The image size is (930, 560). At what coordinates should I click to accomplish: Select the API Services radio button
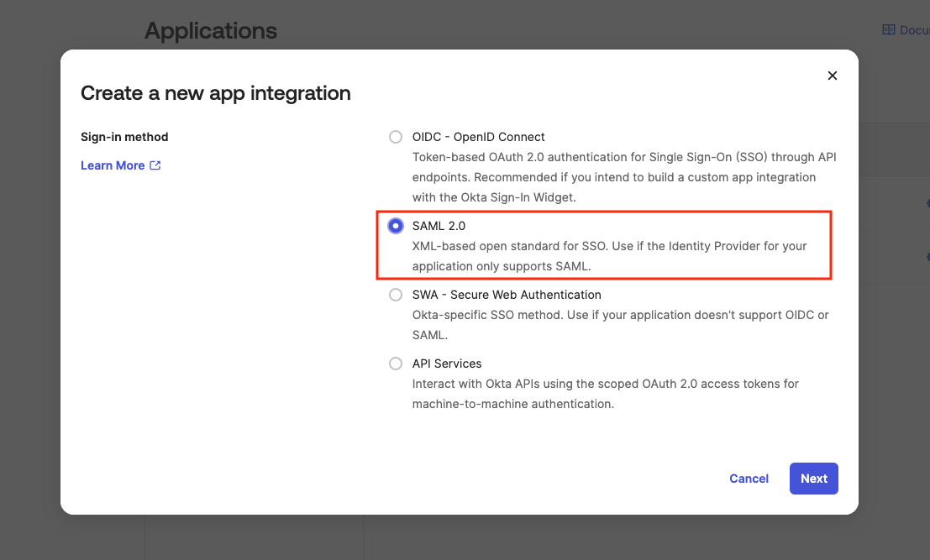pyautogui.click(x=396, y=364)
